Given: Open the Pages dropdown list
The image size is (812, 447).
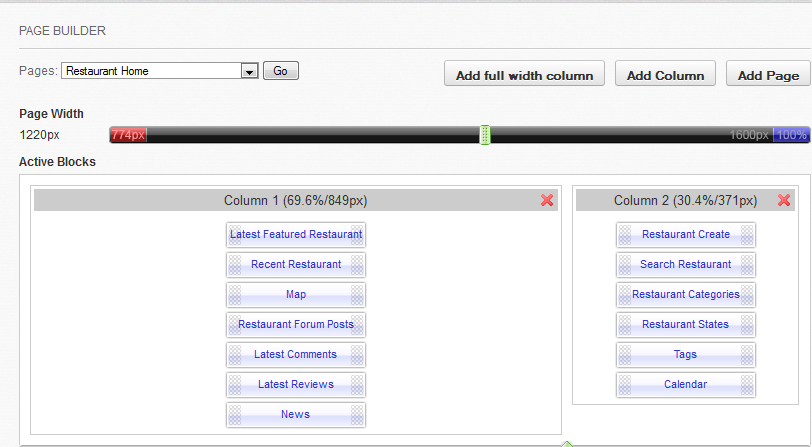Looking at the screenshot, I should (x=249, y=71).
